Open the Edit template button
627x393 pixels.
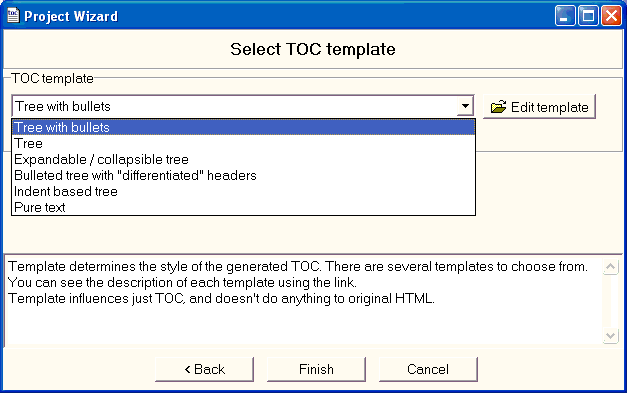point(539,107)
